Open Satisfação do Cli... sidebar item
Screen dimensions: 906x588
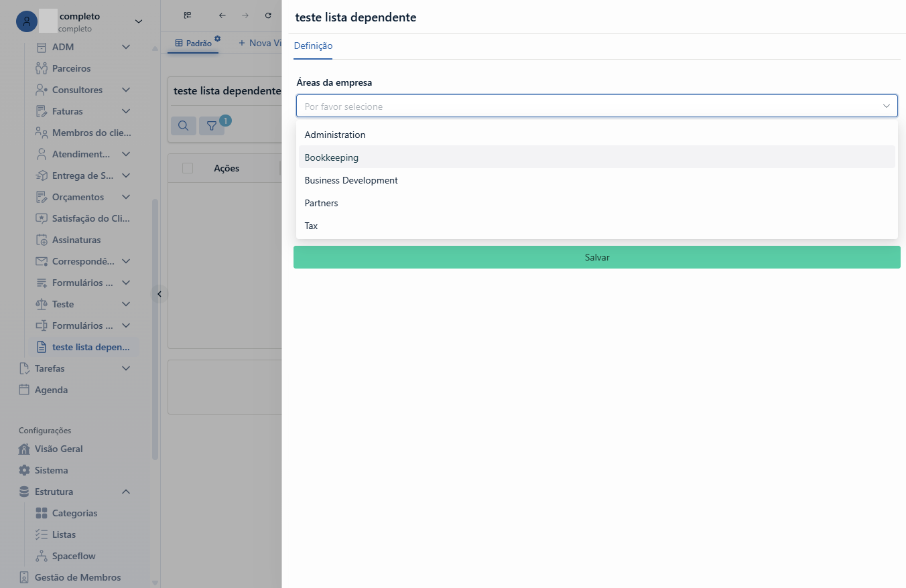[82, 218]
